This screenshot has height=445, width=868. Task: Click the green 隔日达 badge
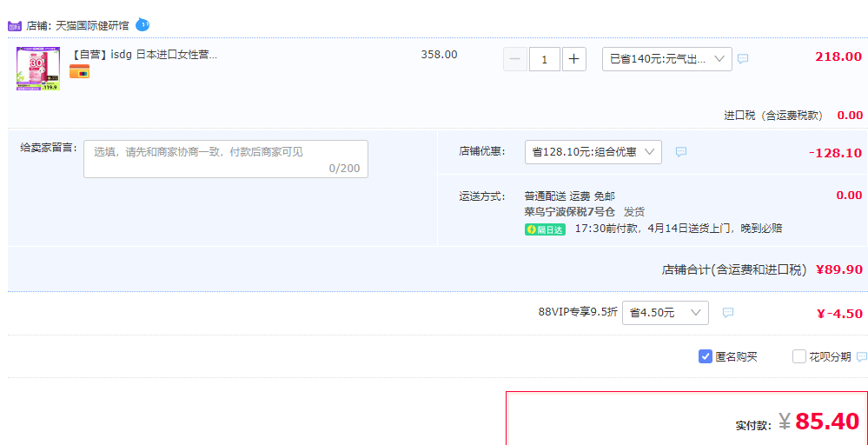click(x=545, y=229)
